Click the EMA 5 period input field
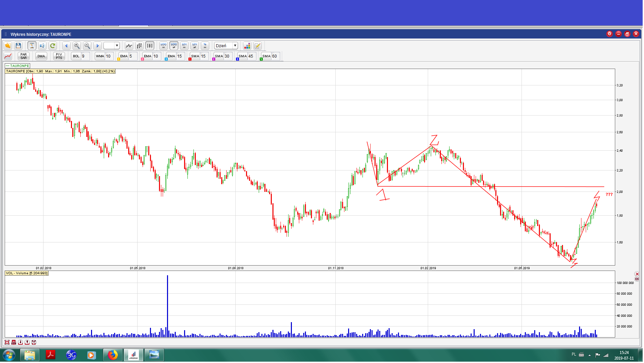644x363 pixels. (x=133, y=56)
